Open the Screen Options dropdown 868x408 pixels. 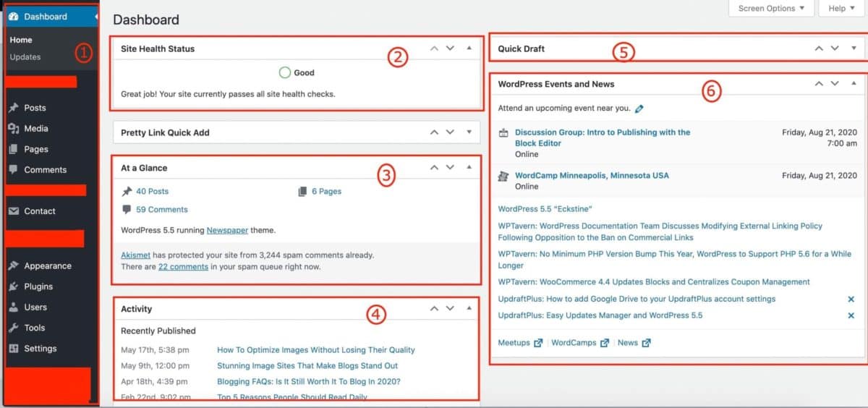coord(770,9)
